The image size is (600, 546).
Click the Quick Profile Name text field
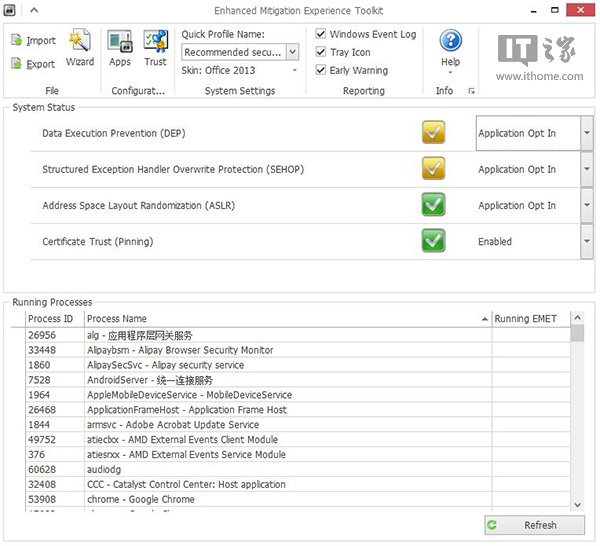pos(234,52)
